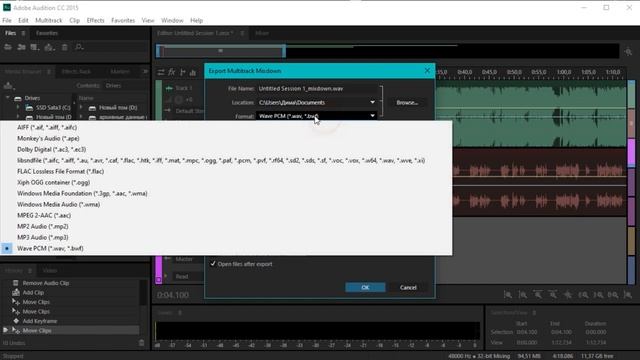Image resolution: width=640 pixels, height=360 pixels.
Task: Open the Format dropdown arrow
Action: pos(372,116)
